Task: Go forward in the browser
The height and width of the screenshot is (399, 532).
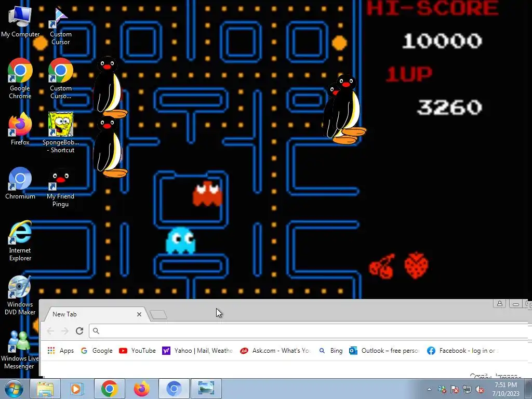Action: tap(65, 331)
